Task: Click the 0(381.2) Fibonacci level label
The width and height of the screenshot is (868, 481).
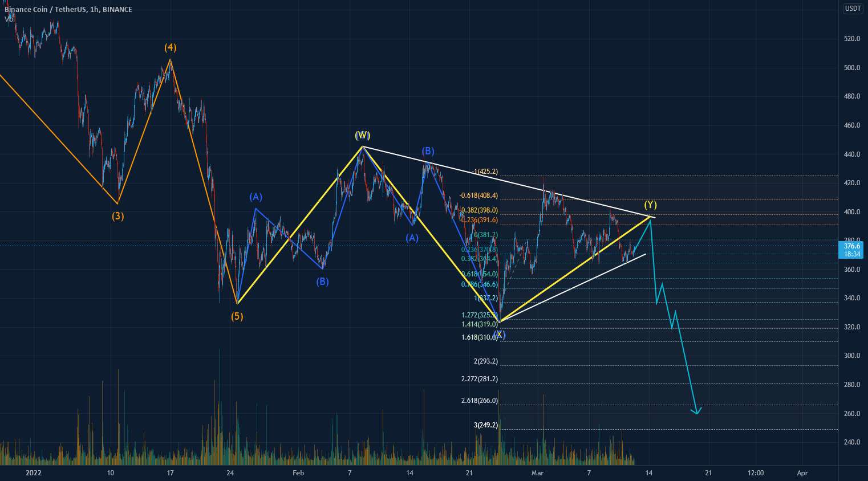Action: click(486, 235)
